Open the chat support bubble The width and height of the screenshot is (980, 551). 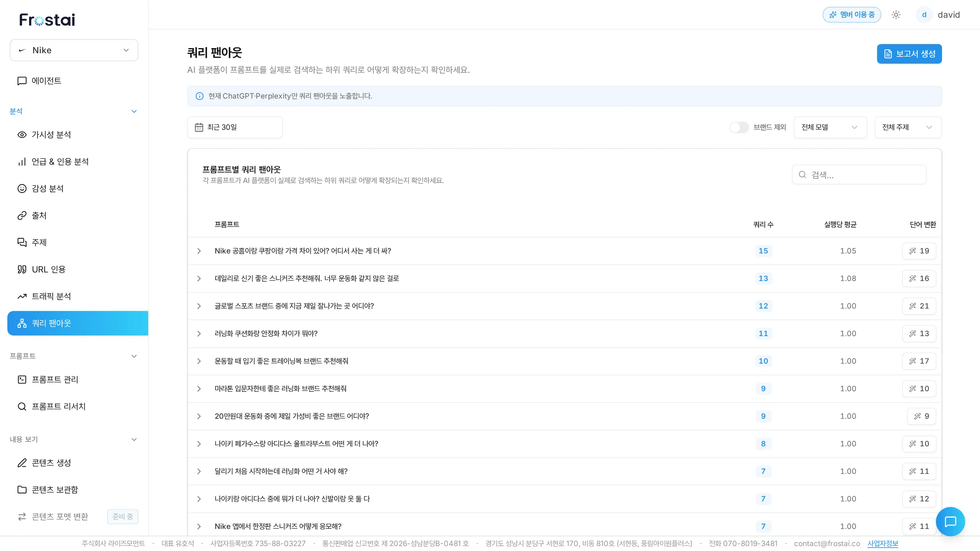pos(950,521)
